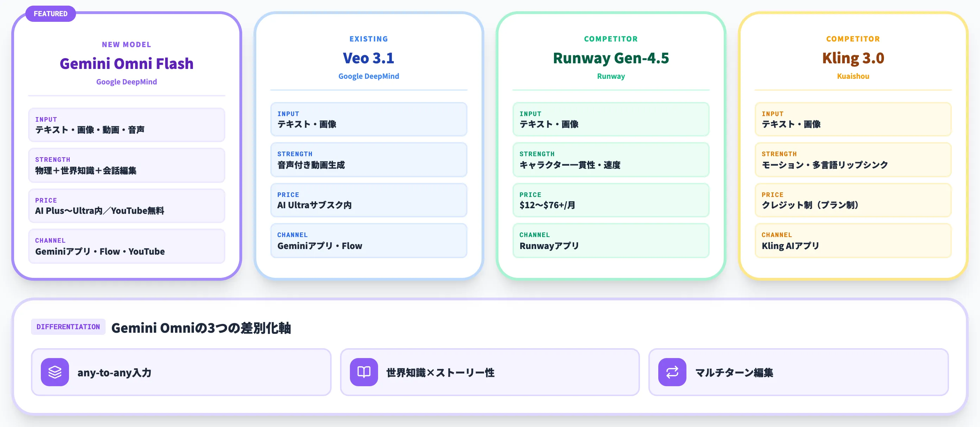
Task: Click AI Plus〜Ultra内／YouTube無料 price row
Action: click(127, 206)
